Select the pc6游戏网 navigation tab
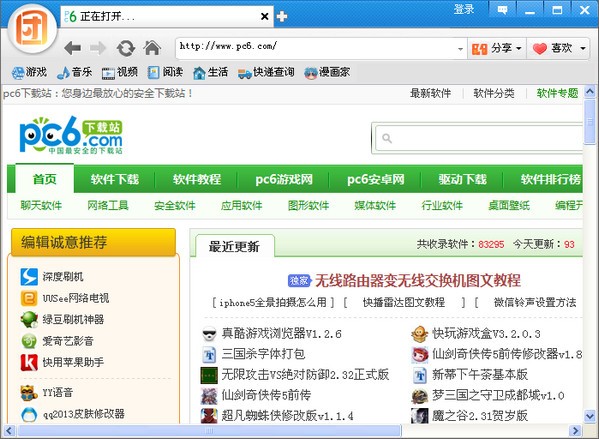Viewport: 599px width, 439px height. (x=284, y=179)
